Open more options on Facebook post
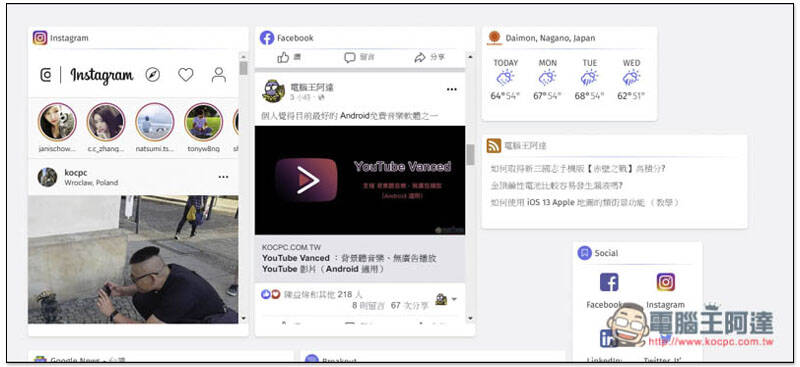Viewport: 800px width, 367px height. coord(452,89)
